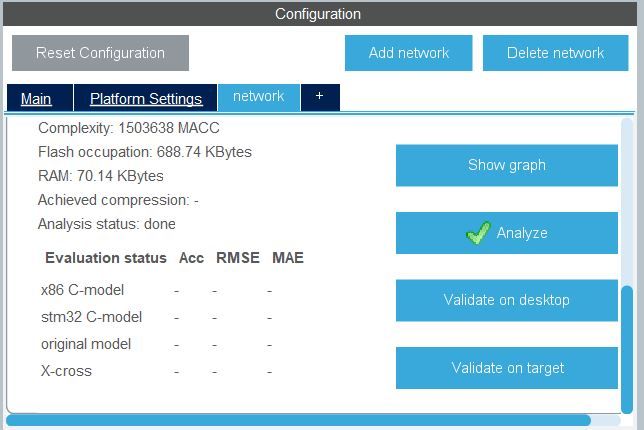Image resolution: width=644 pixels, height=430 pixels.
Task: Click the Achieved compression line
Action: tap(118, 200)
